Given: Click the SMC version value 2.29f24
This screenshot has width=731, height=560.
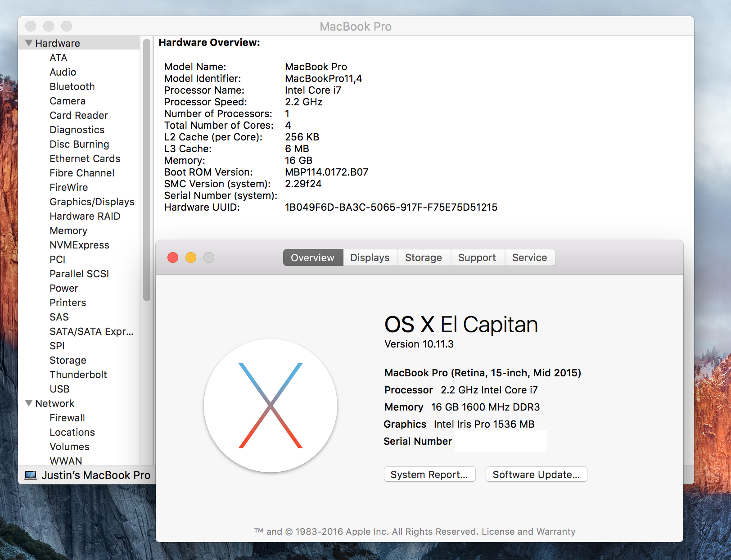Looking at the screenshot, I should (303, 184).
